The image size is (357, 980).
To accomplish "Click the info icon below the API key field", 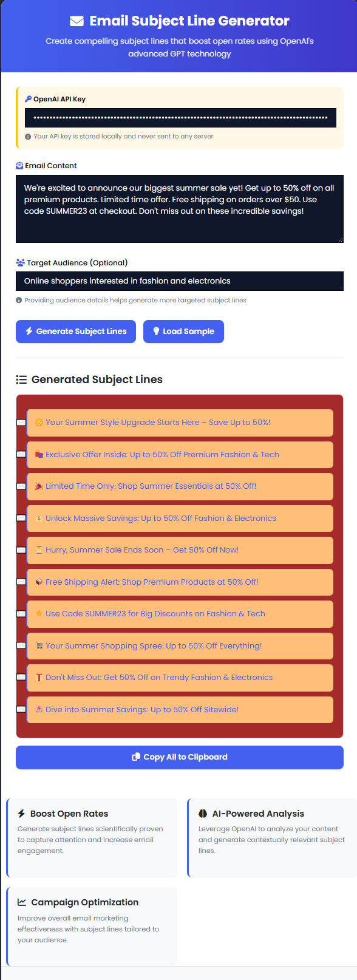I will coord(28,137).
